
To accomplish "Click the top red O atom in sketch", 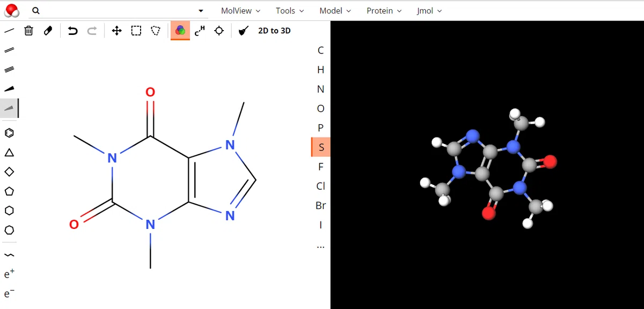I will point(150,92).
